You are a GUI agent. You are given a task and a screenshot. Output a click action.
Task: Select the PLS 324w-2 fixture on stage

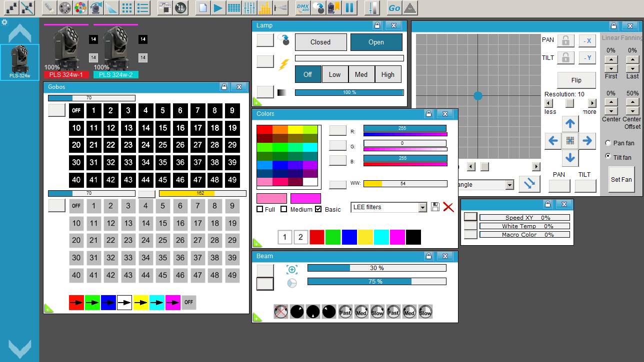[x=115, y=51]
